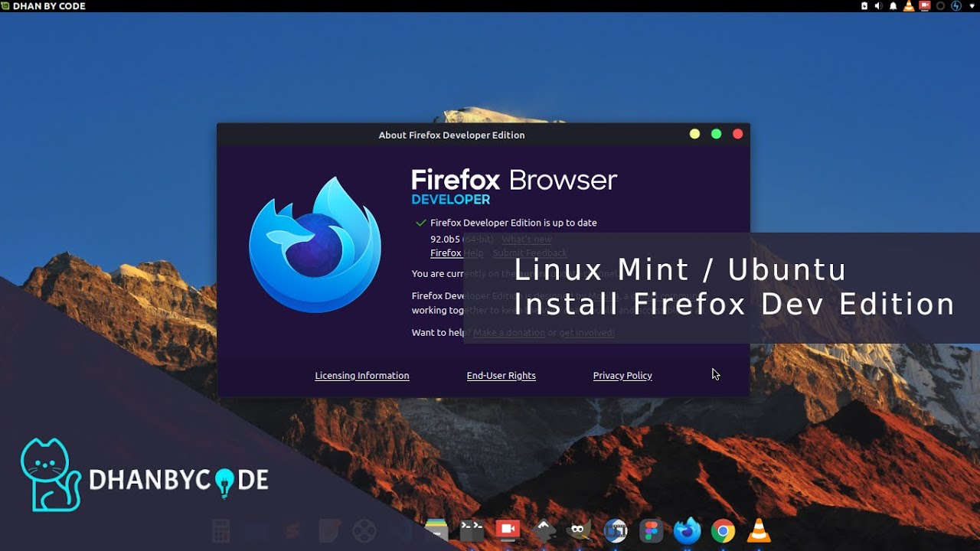Viewport: 980px width, 551px height.
Task: Open the red screen recorder dock icon
Action: coord(507,530)
